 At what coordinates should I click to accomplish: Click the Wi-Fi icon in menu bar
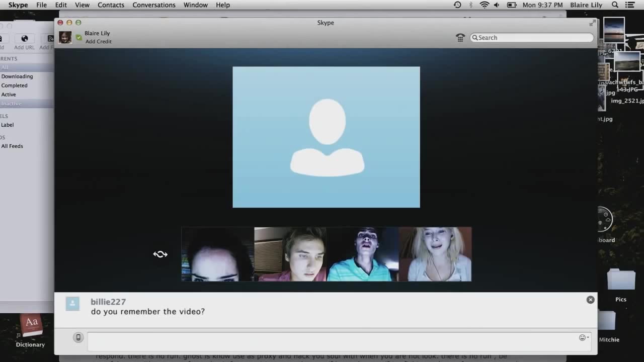[x=484, y=5]
